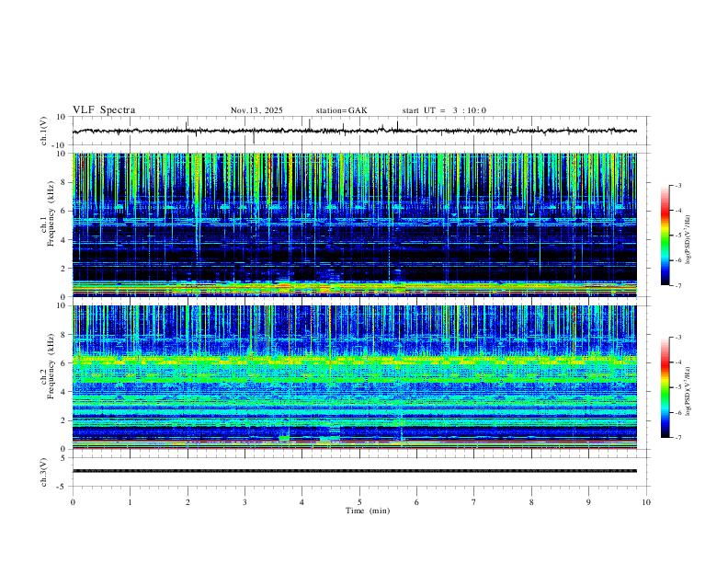Click the time axis tick label '0'

point(73,502)
